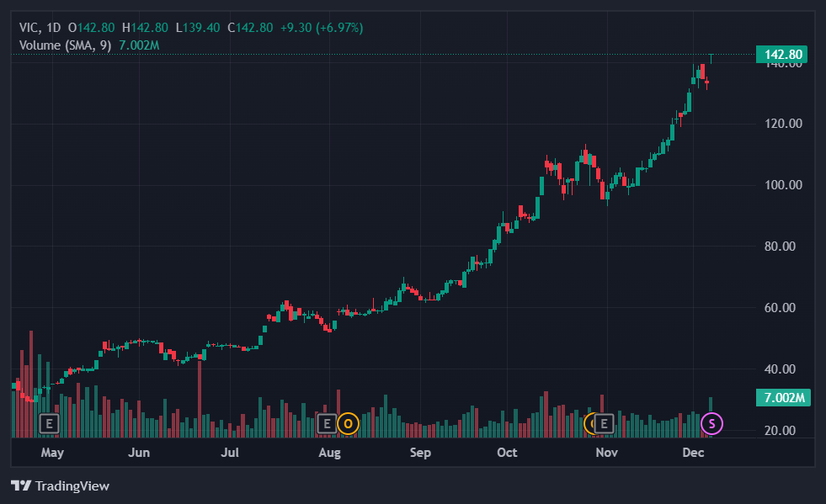This screenshot has width=826, height=504.
Task: Click the Sep label on time axis
Action: [x=420, y=453]
